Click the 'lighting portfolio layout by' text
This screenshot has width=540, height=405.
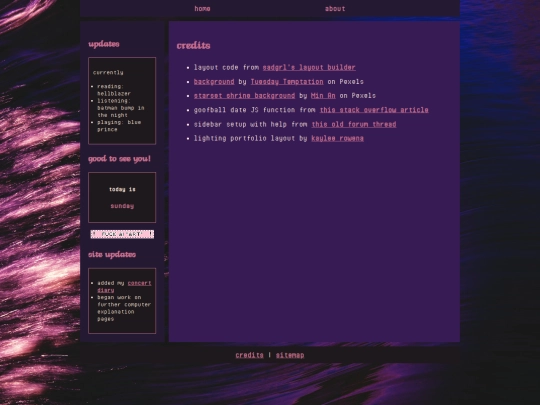click(x=251, y=138)
